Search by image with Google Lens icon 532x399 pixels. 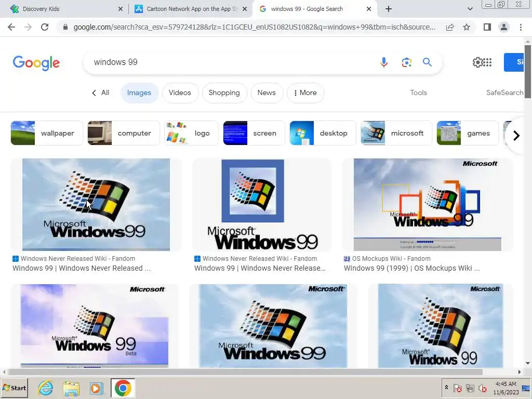(x=406, y=62)
